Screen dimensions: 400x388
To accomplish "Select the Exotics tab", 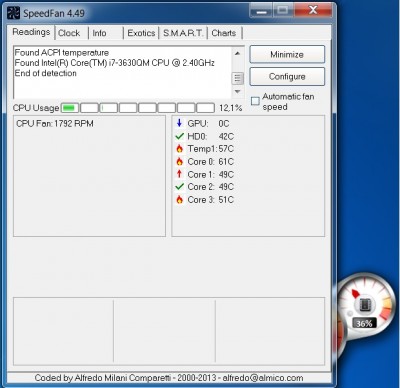I will [x=141, y=33].
